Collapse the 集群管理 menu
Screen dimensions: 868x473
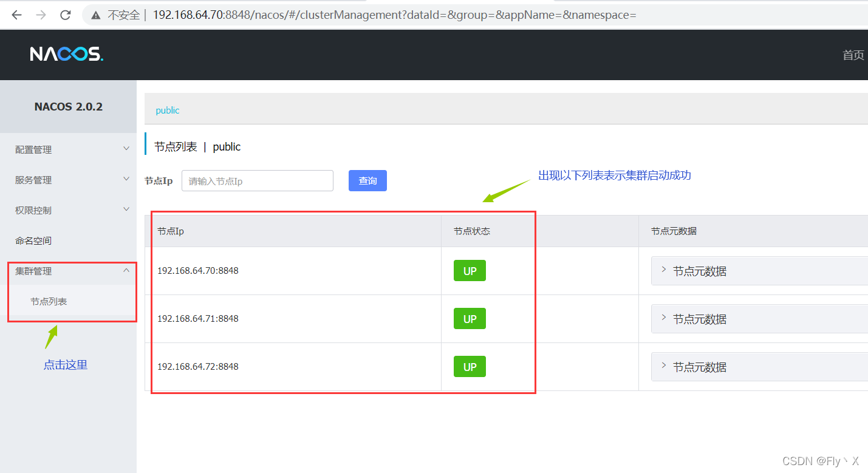point(68,271)
